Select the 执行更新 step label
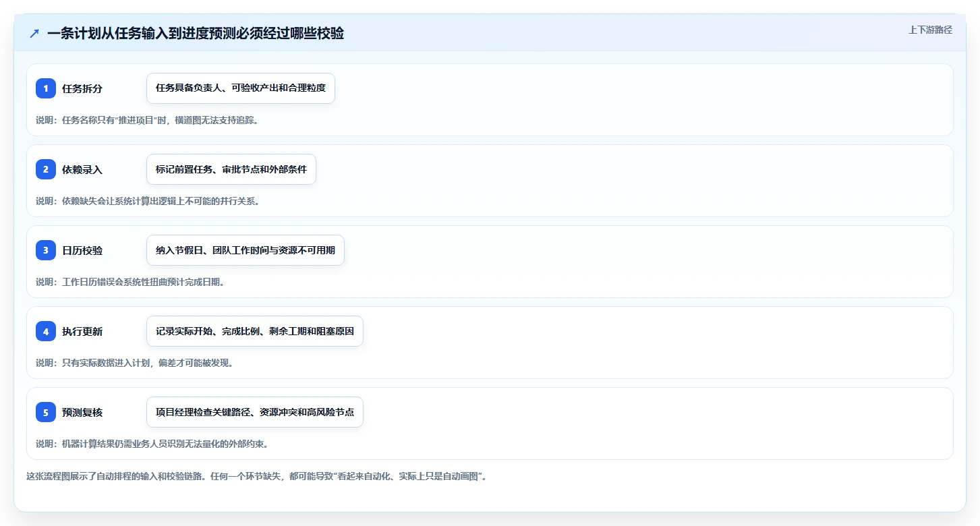980x526 pixels. (x=82, y=331)
